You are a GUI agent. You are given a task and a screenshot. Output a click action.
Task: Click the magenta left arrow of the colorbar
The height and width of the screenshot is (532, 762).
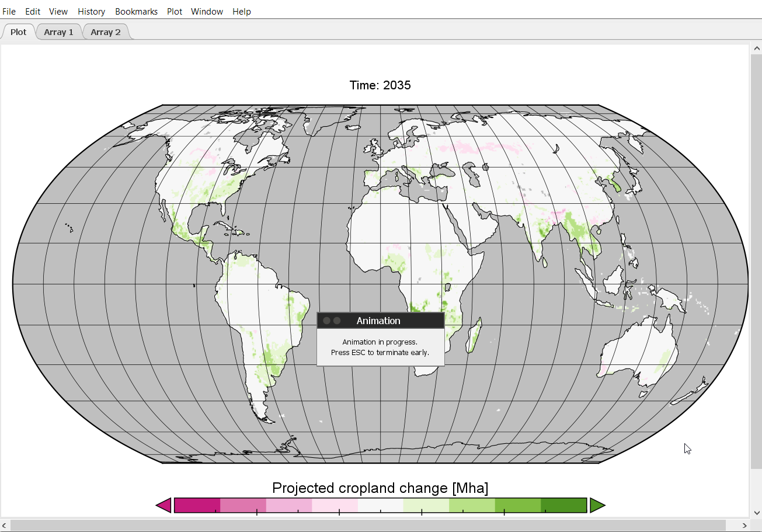point(163,505)
